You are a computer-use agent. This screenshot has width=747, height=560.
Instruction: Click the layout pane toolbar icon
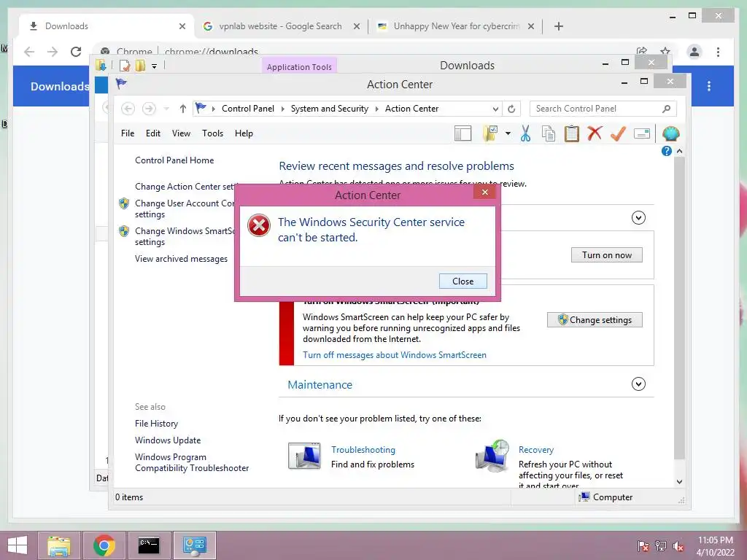pos(462,134)
